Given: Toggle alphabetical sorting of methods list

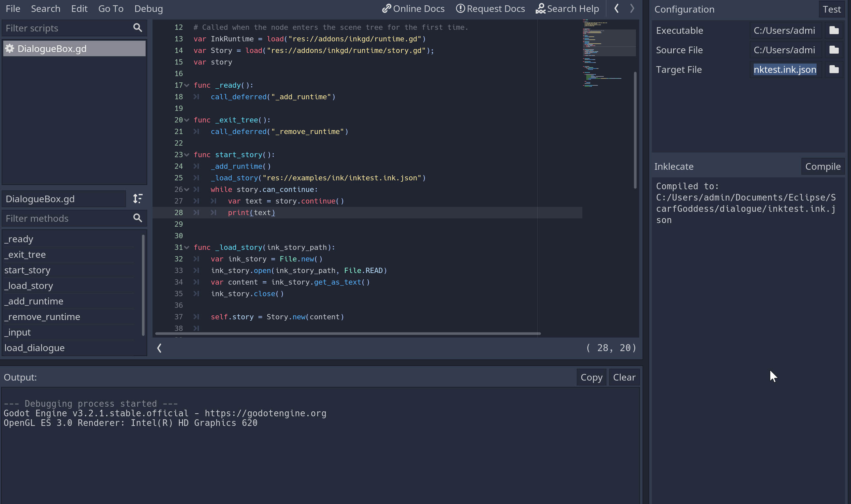Looking at the screenshot, I should [138, 199].
